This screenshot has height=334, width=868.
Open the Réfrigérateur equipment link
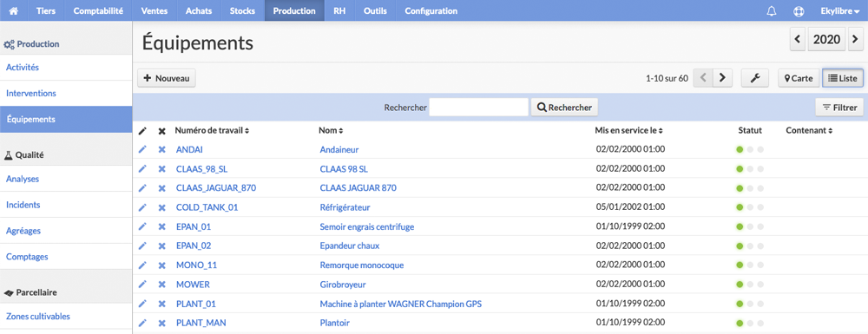click(345, 207)
